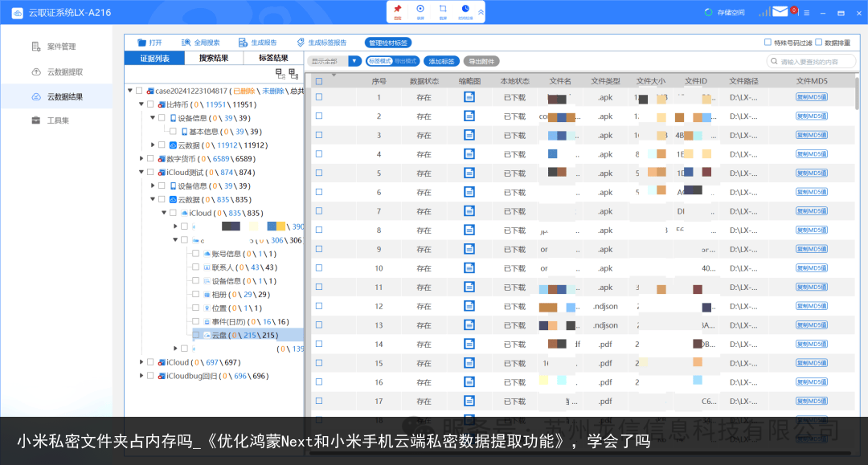Screen dimensions: 868x465
Task: Open thumbnail icon in row 16
Action: (x=469, y=382)
